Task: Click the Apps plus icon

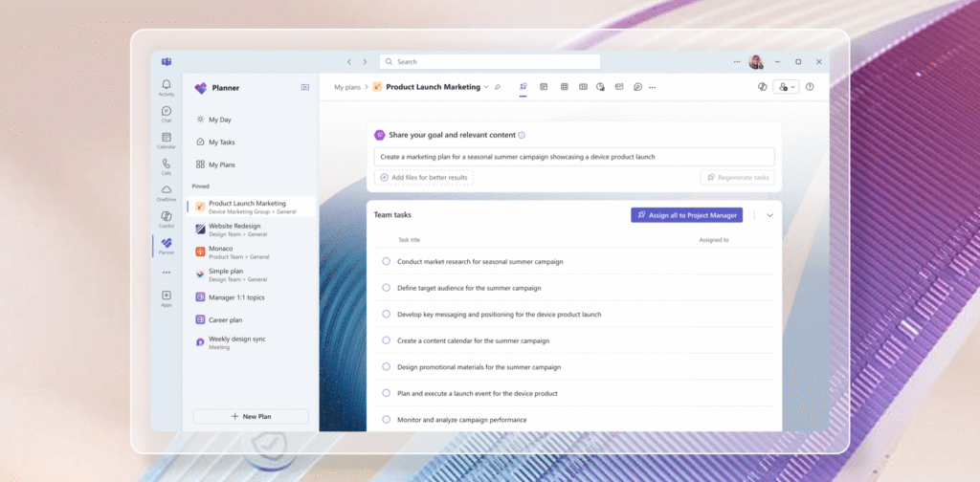Action: coord(167,297)
